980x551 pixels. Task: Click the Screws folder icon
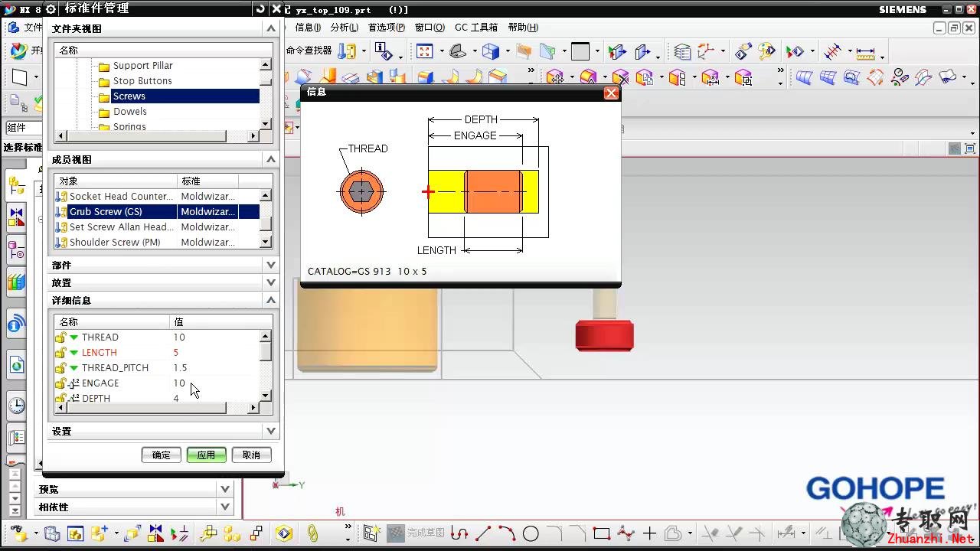[104, 96]
